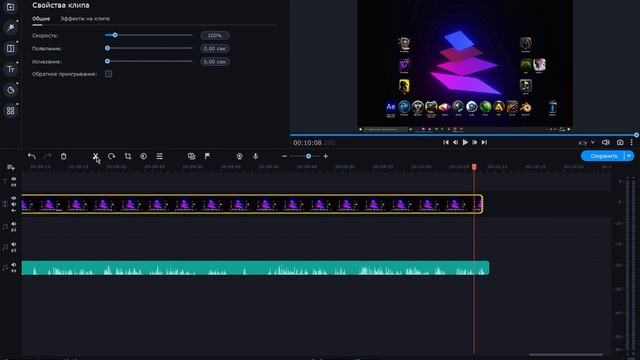This screenshot has width=640, height=360.
Task: Adjust preview volume with speaker icon
Action: 606,142
